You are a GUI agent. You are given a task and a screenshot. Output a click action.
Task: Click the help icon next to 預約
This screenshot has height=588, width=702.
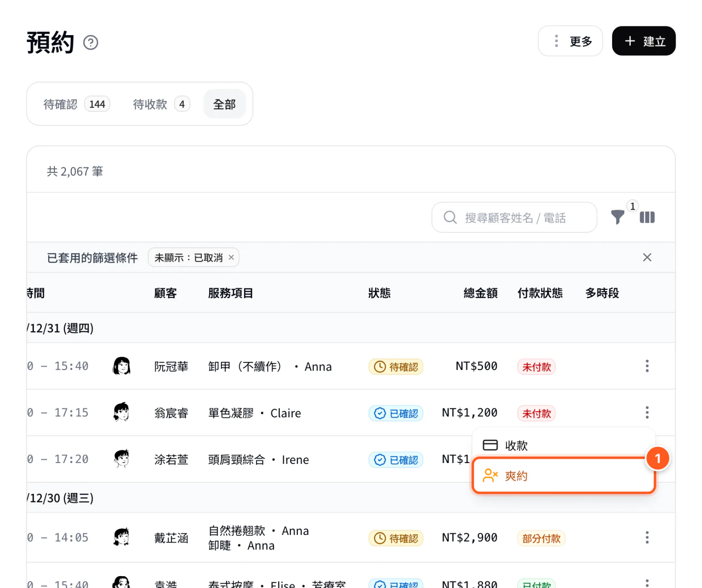91,43
